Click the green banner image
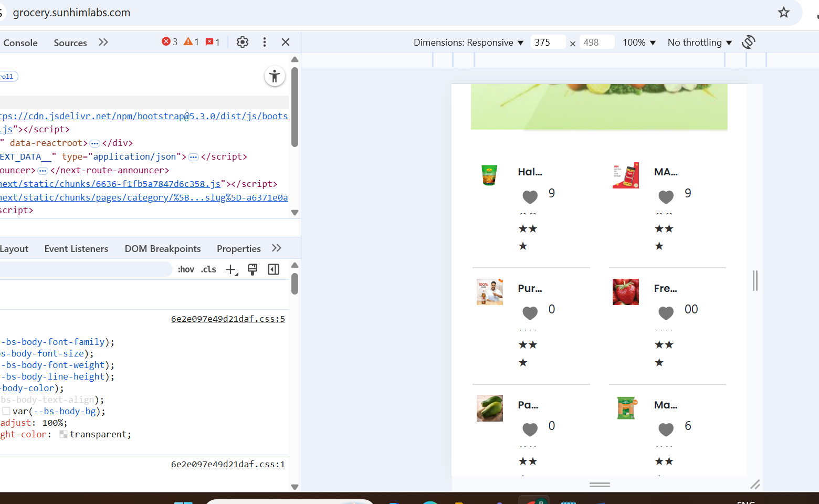 click(x=599, y=107)
